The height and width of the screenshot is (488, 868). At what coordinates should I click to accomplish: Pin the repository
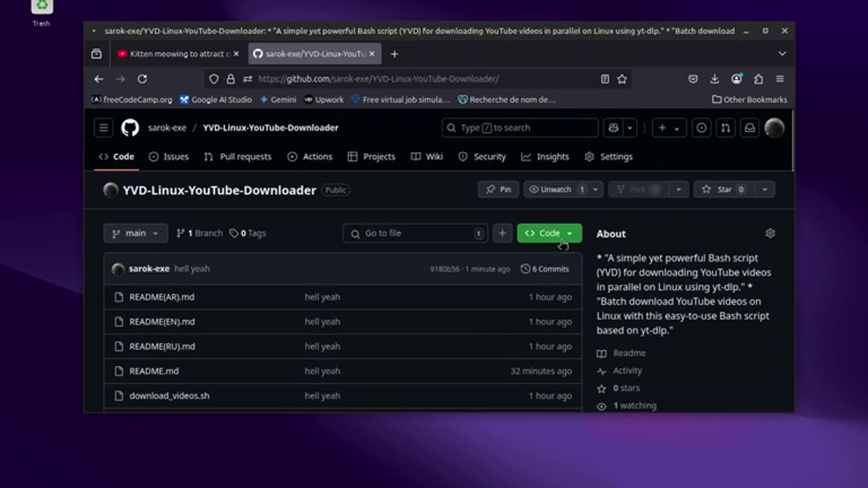coord(498,190)
